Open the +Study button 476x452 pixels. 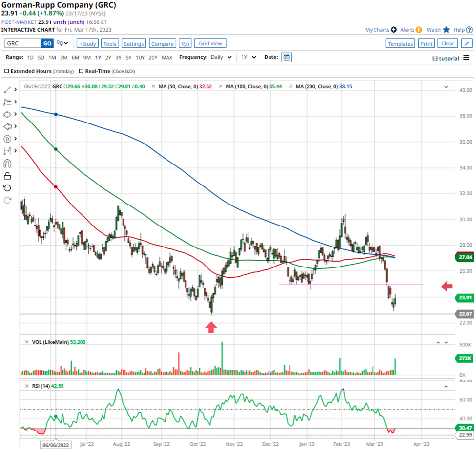coord(88,43)
